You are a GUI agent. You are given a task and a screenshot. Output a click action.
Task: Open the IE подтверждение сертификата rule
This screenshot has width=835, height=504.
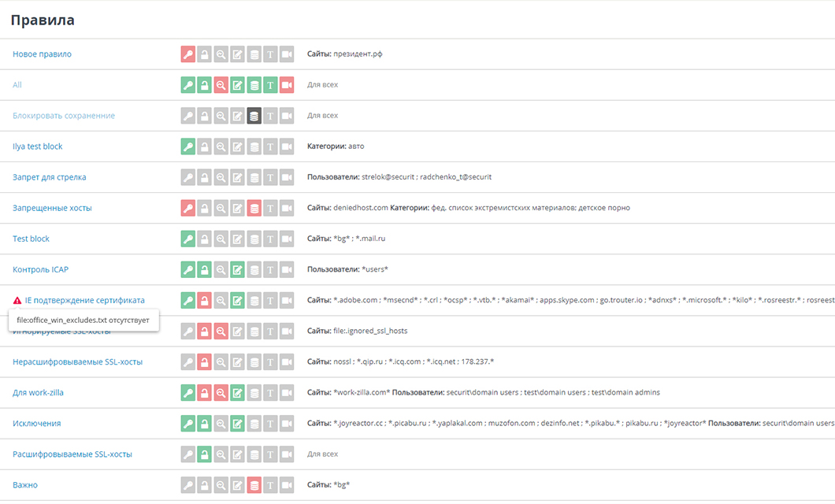tap(84, 301)
